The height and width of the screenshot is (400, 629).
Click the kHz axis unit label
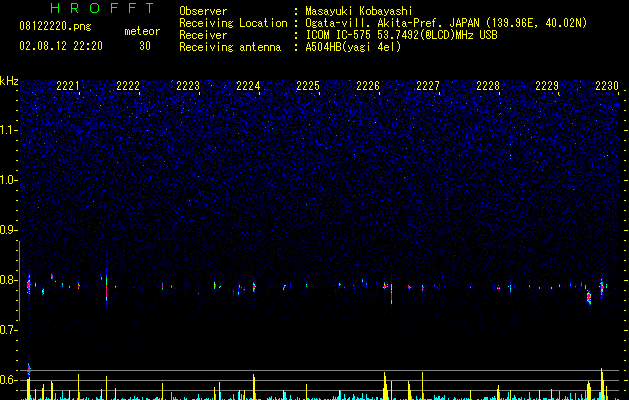coord(9,81)
